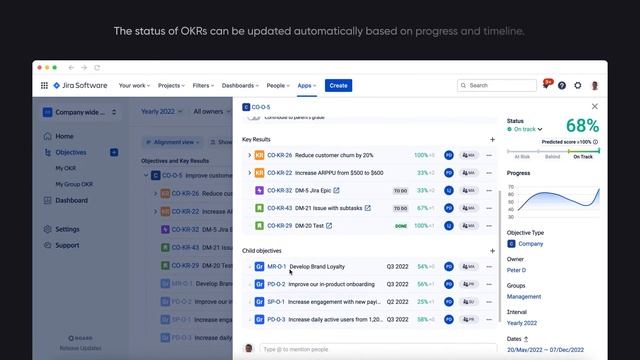This screenshot has height=360, width=640.
Task: Open more options for MR-O-1 row
Action: click(x=489, y=267)
